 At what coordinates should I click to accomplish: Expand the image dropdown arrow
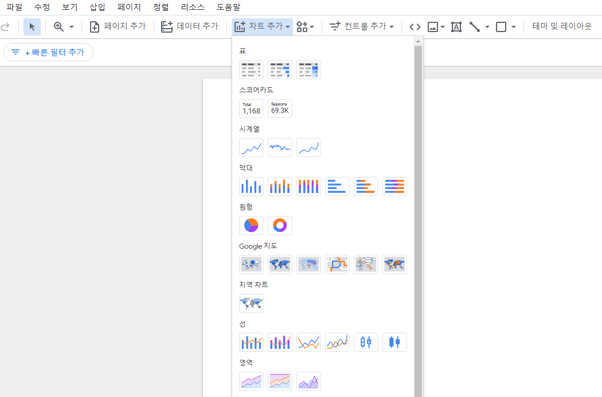[442, 27]
